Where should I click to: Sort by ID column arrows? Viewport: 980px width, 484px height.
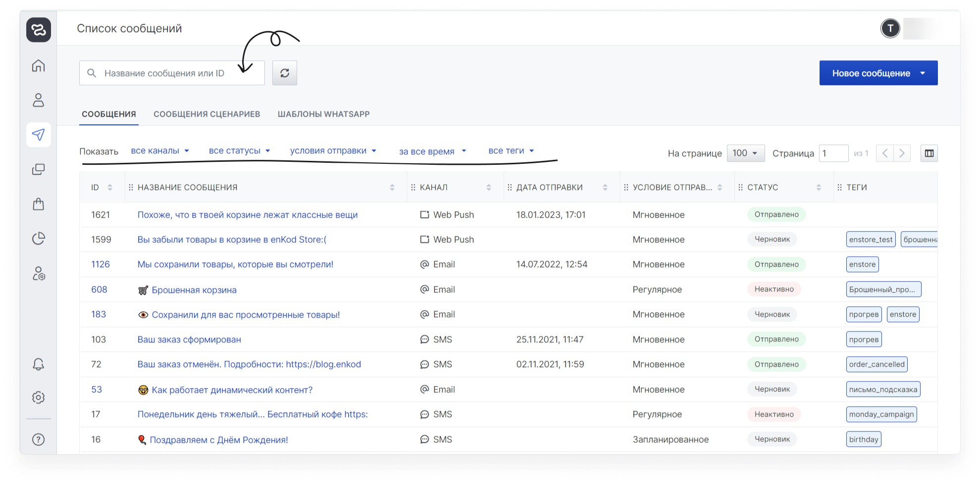click(x=110, y=188)
